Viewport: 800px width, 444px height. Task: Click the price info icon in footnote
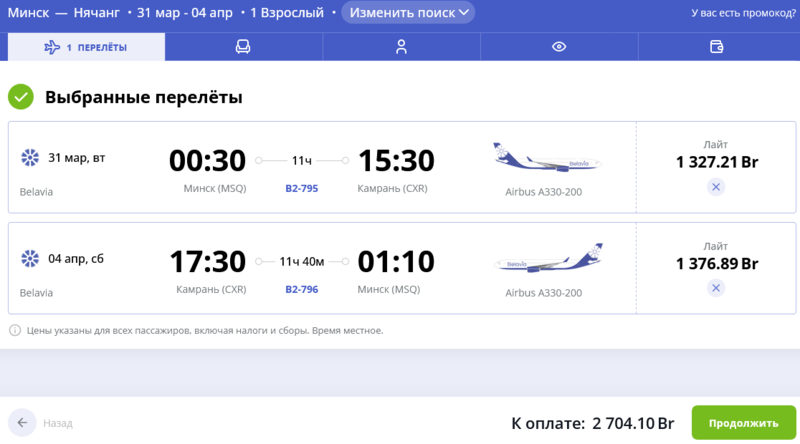point(15,330)
